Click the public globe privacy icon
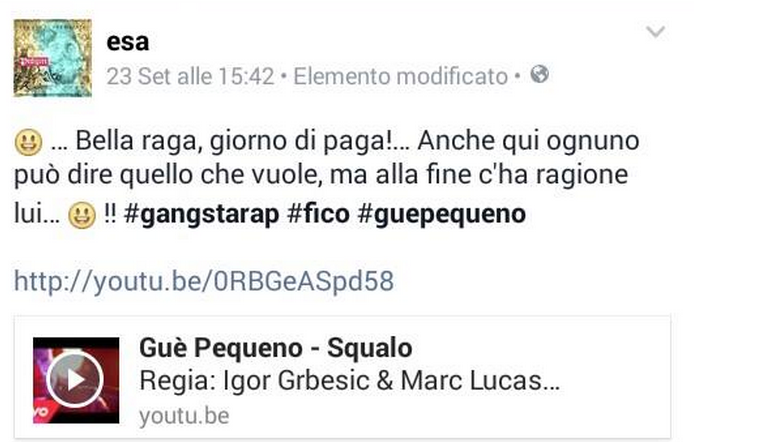760x448 pixels. point(539,74)
